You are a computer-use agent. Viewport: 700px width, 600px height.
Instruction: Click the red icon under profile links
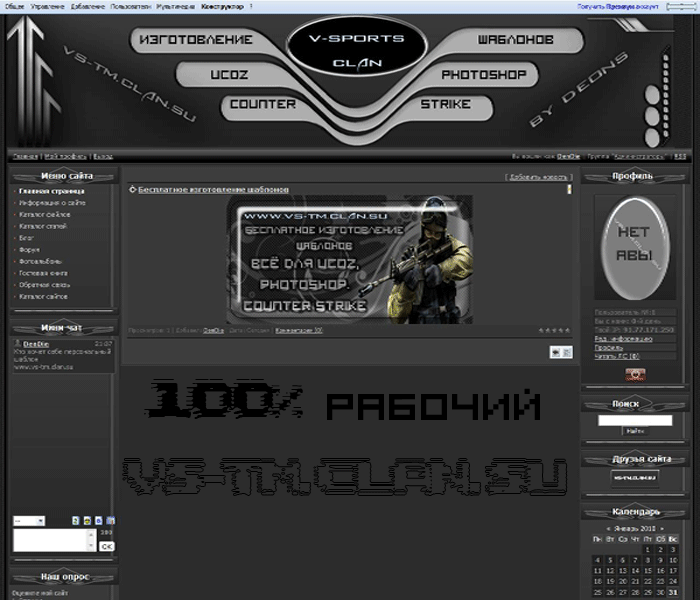(635, 375)
